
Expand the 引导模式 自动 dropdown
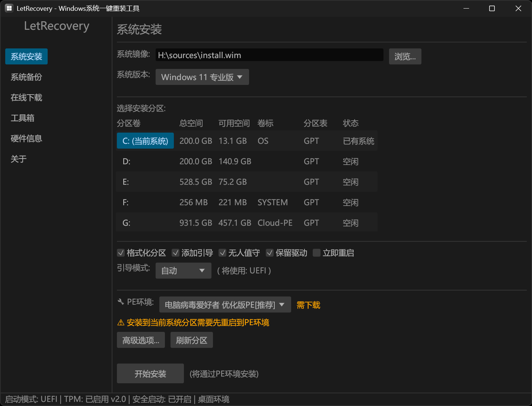(183, 270)
